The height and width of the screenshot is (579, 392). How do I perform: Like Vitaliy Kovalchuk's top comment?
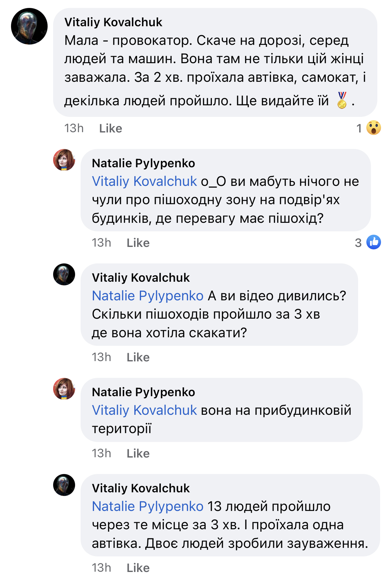tap(111, 128)
